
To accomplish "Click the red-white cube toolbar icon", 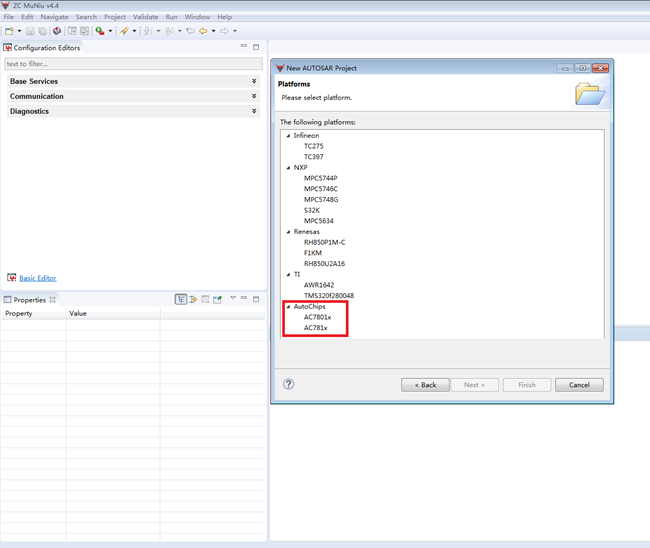I will (57, 31).
